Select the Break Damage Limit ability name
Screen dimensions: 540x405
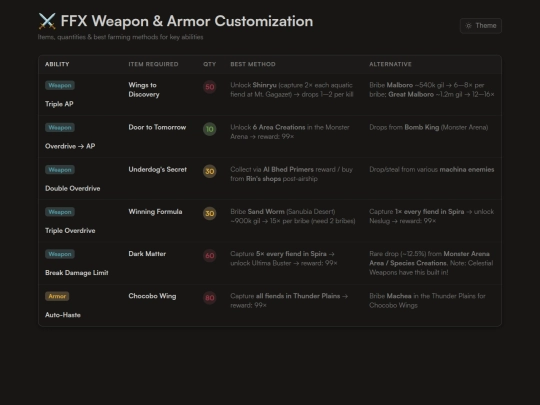coord(77,273)
